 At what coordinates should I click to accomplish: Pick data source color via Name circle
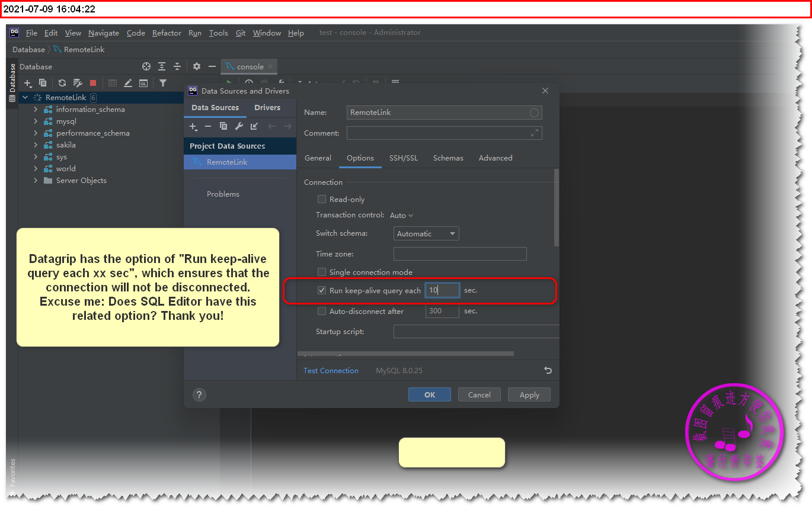click(535, 113)
